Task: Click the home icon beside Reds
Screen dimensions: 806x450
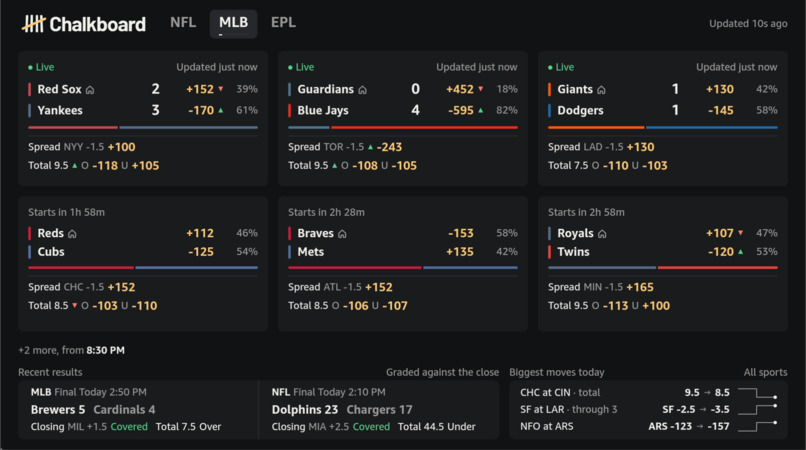Action: tap(72, 234)
